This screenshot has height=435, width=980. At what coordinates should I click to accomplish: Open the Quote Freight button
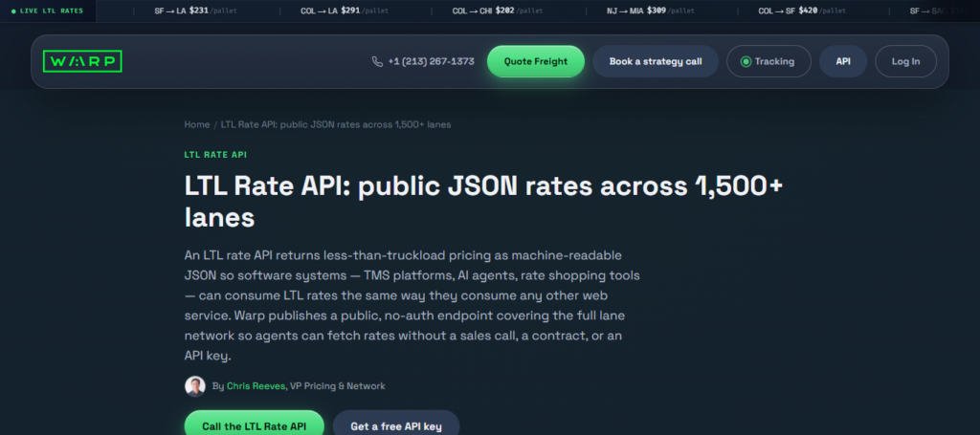point(536,62)
